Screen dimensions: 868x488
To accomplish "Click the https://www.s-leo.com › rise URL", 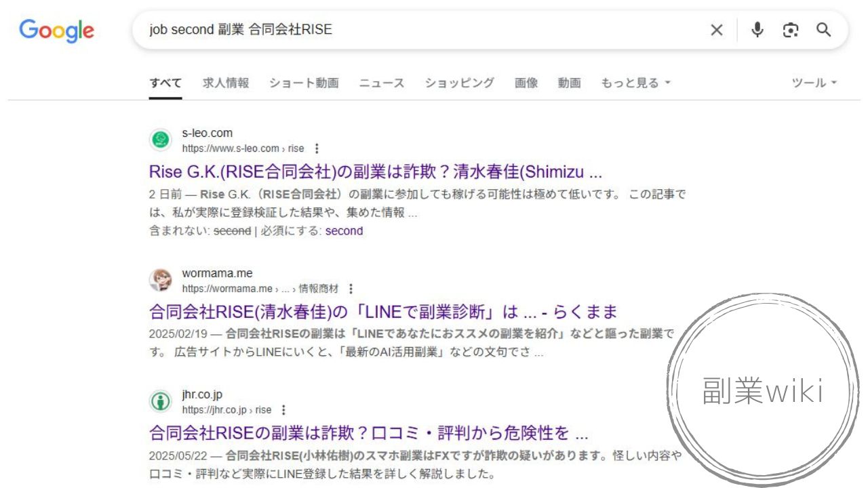I will 243,148.
